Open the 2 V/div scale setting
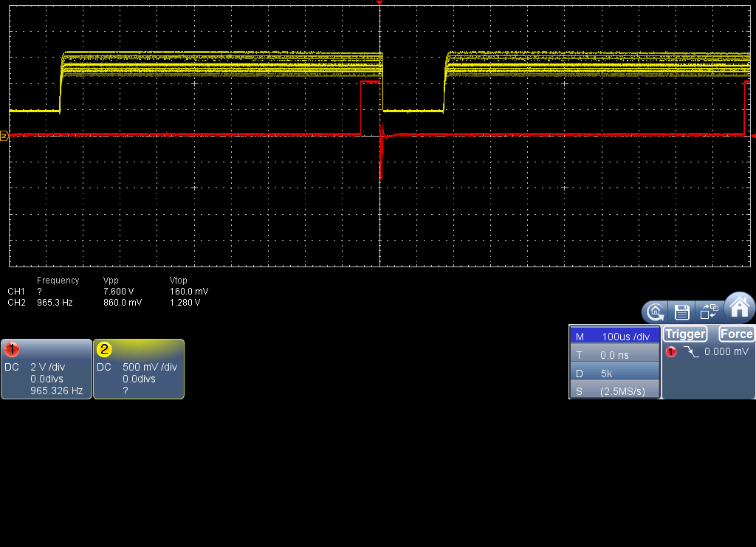Viewport: 756px width, 547px height. [48, 367]
